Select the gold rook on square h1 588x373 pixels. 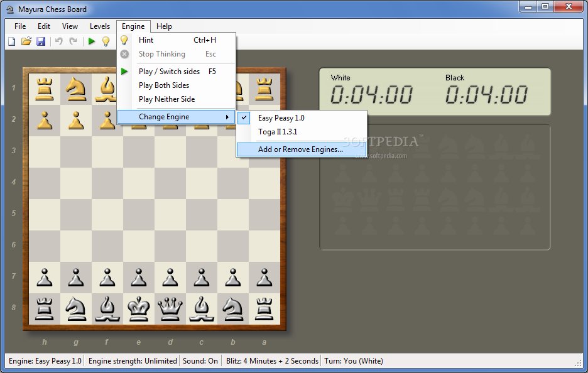(44, 89)
